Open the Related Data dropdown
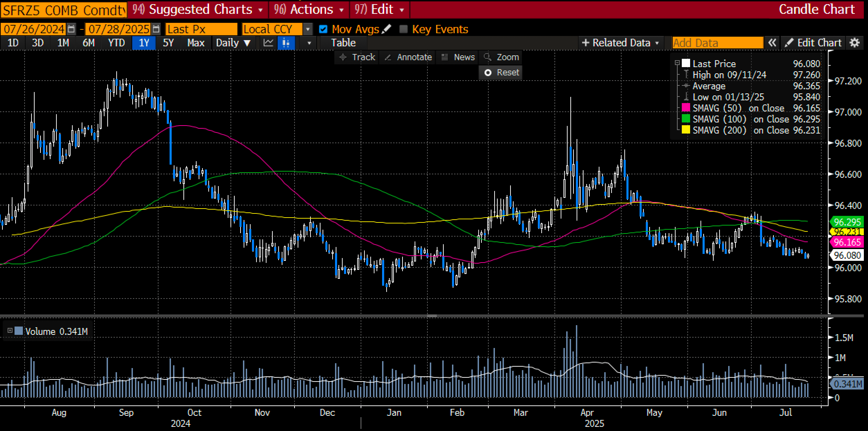This screenshot has width=868, height=431. tap(621, 43)
